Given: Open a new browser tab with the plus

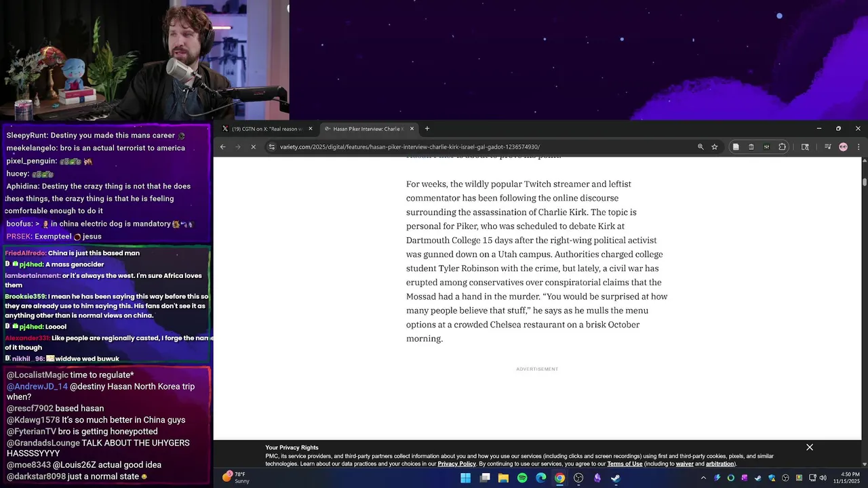Looking at the screenshot, I should pyautogui.click(x=427, y=129).
